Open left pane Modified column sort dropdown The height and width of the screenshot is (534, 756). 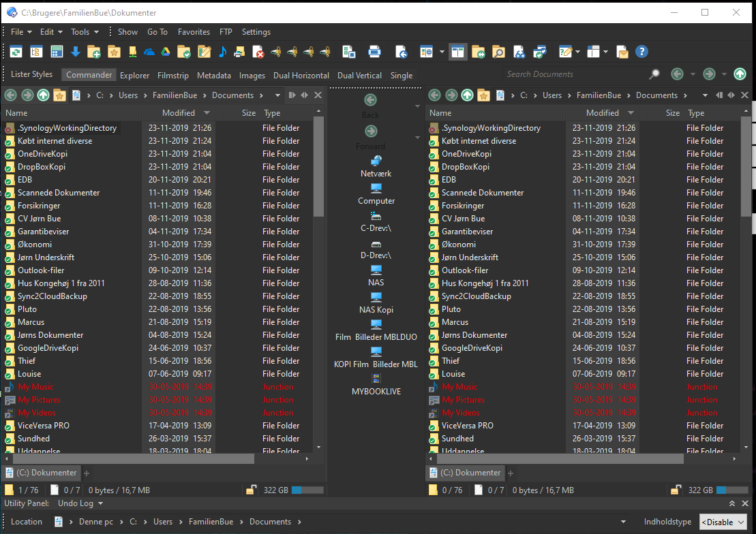(x=207, y=113)
